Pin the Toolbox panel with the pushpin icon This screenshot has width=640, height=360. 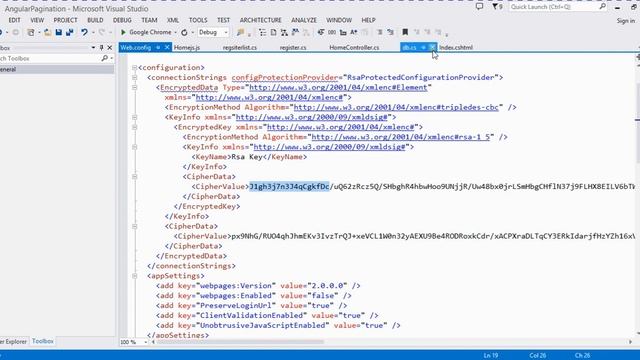click(x=102, y=48)
